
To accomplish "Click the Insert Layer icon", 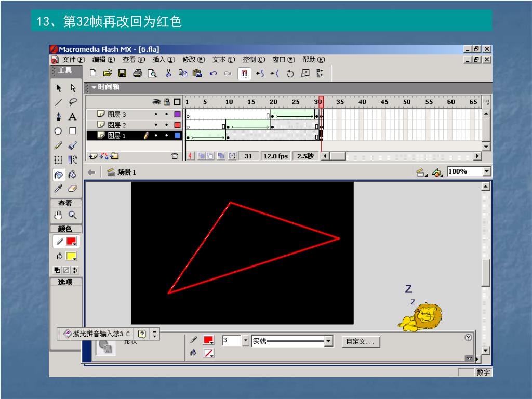I will point(92,156).
